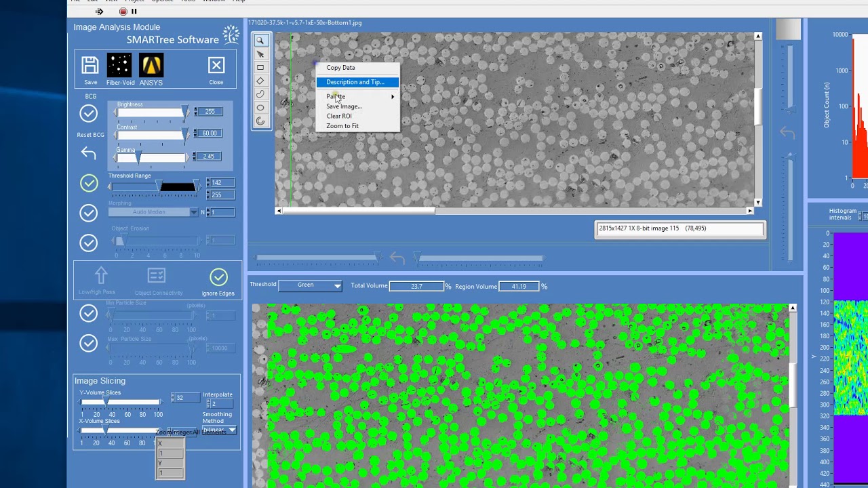The image size is (868, 488).
Task: Click the Gamma slider
Action: 151,158
